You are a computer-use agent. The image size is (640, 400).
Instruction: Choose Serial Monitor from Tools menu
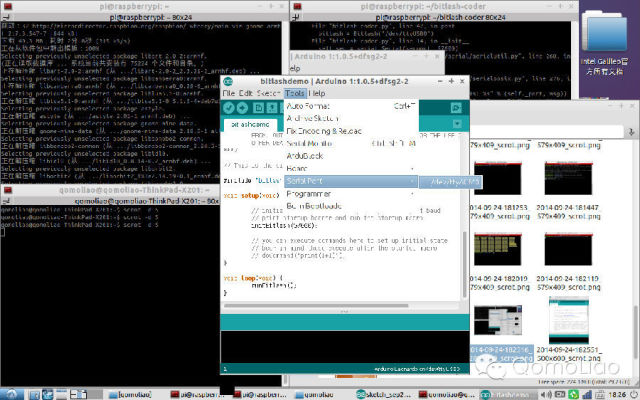click(x=351, y=143)
